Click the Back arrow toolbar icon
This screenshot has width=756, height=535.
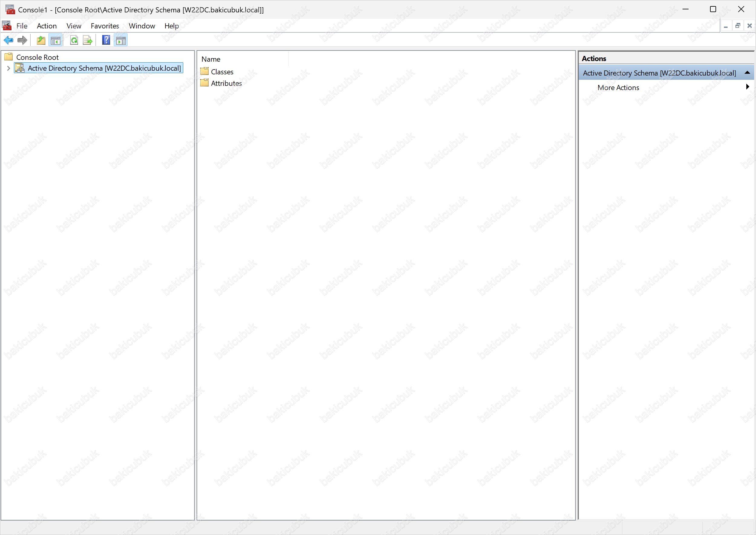[x=8, y=41]
